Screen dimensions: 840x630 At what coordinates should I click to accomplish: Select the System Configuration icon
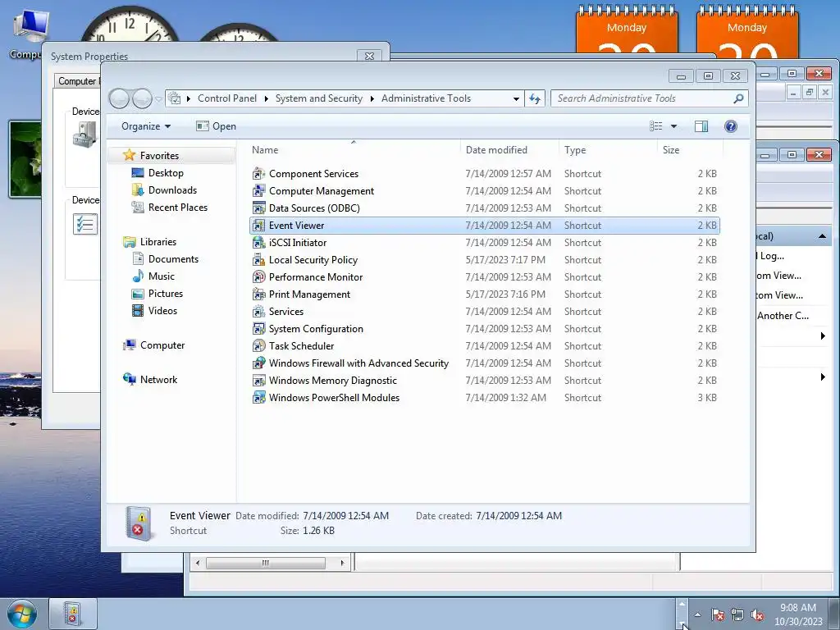(x=258, y=328)
